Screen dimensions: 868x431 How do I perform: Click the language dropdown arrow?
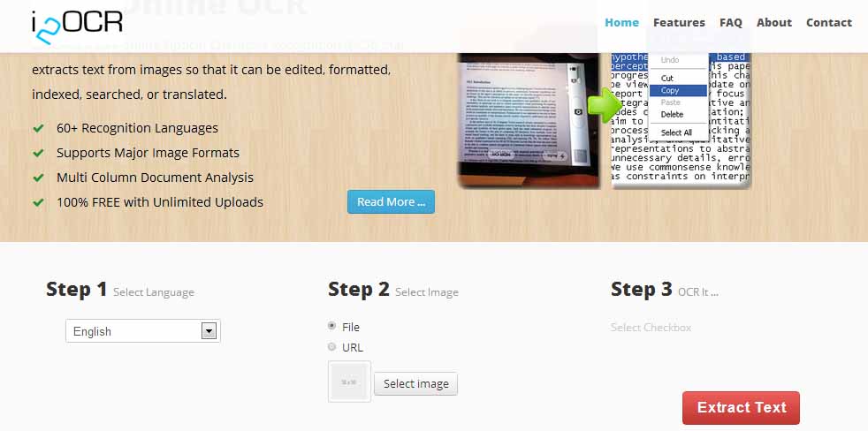[x=208, y=331]
